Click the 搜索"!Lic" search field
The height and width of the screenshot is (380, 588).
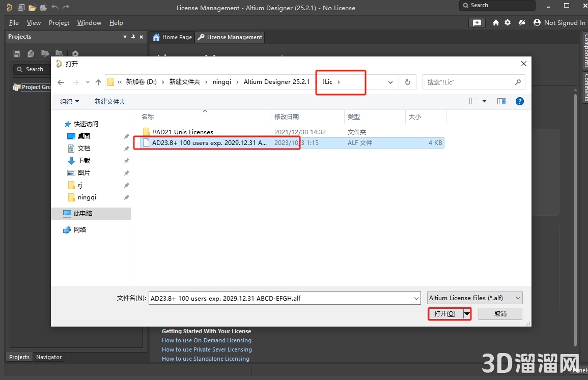469,82
